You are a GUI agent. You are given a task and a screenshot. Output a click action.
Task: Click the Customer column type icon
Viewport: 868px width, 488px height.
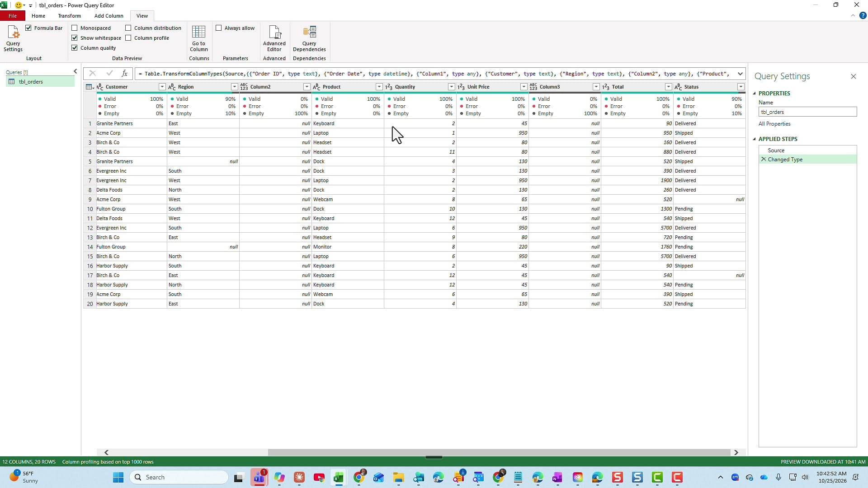coord(100,87)
